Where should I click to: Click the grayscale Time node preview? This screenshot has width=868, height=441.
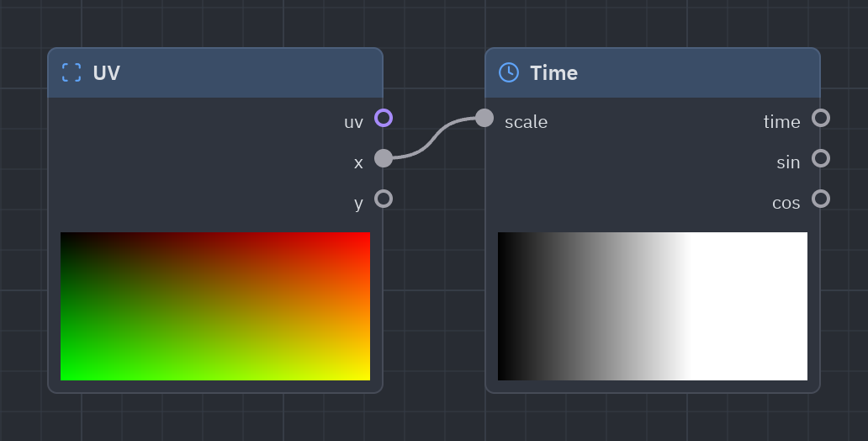[x=653, y=306]
